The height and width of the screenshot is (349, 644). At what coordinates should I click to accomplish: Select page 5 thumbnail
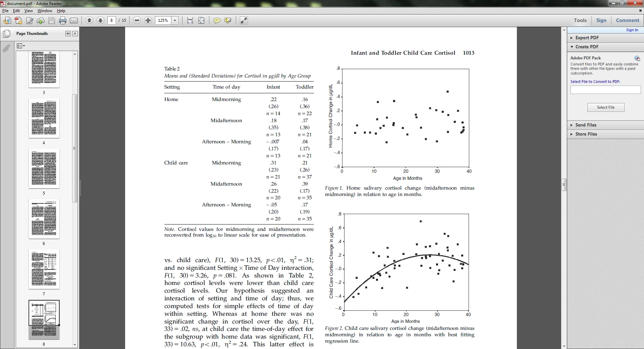tap(44, 169)
